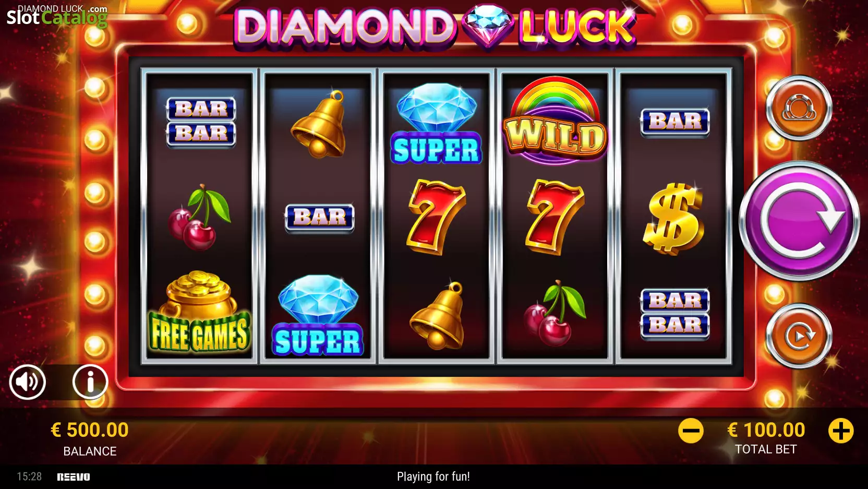Click the golden bell on reel two
The height and width of the screenshot is (489, 868).
click(x=319, y=124)
